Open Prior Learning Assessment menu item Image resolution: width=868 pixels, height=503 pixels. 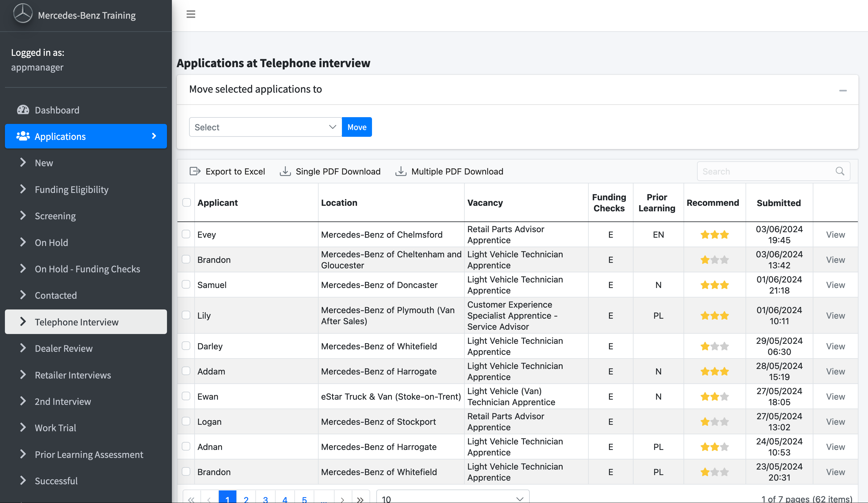[x=86, y=455]
